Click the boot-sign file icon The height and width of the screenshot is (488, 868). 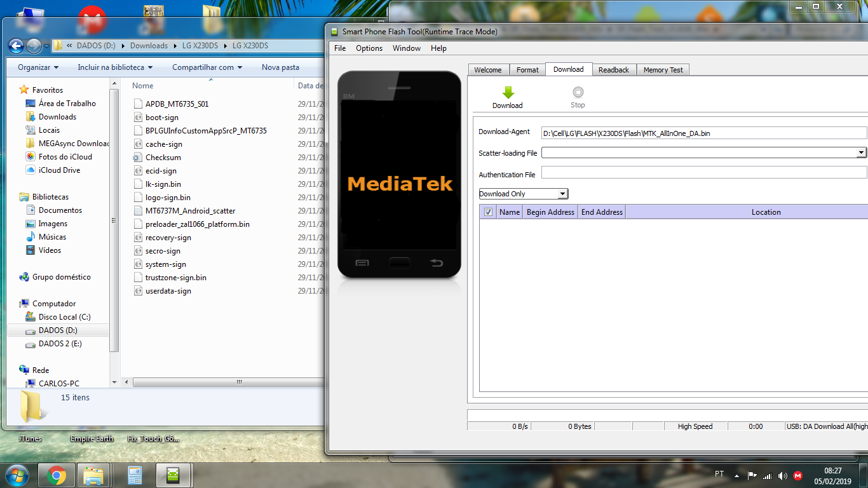pos(139,118)
